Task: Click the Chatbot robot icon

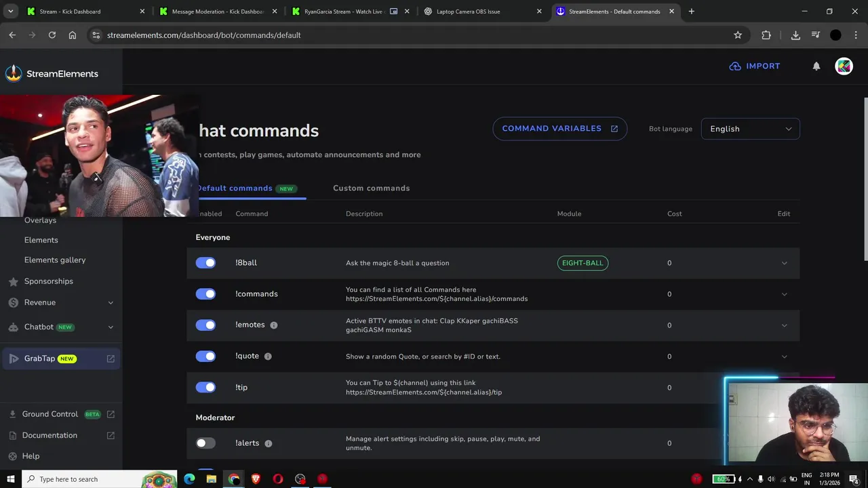Action: [x=13, y=327]
